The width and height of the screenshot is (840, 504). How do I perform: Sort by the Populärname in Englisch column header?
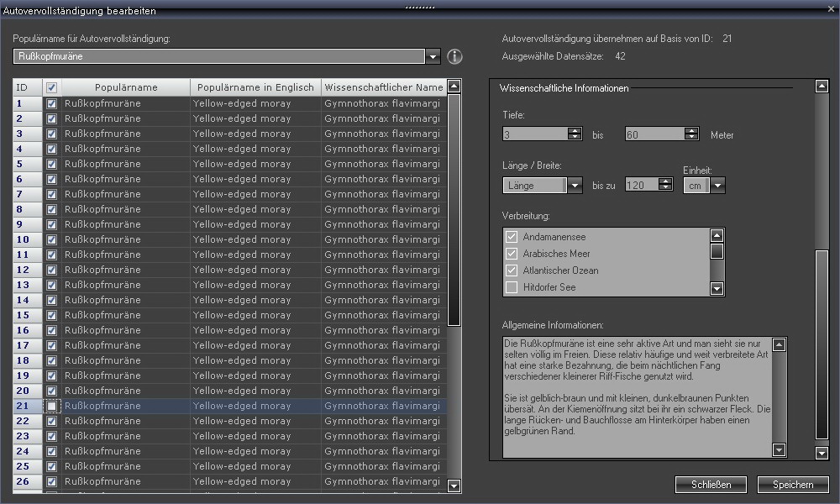click(255, 87)
